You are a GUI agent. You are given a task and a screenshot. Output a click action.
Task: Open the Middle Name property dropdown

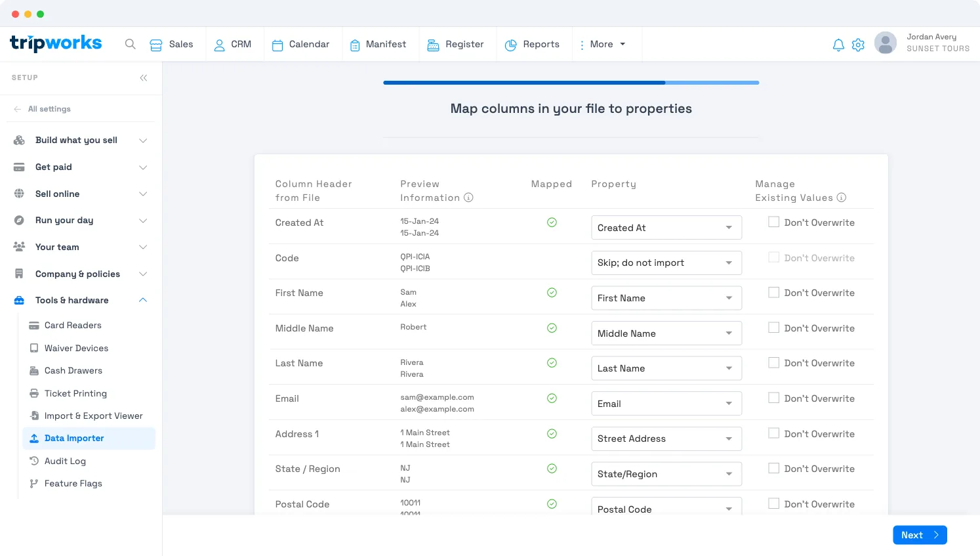click(x=666, y=333)
